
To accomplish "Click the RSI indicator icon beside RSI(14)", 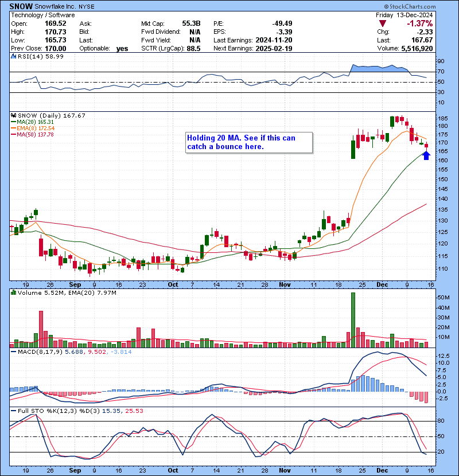I will tap(13, 56).
